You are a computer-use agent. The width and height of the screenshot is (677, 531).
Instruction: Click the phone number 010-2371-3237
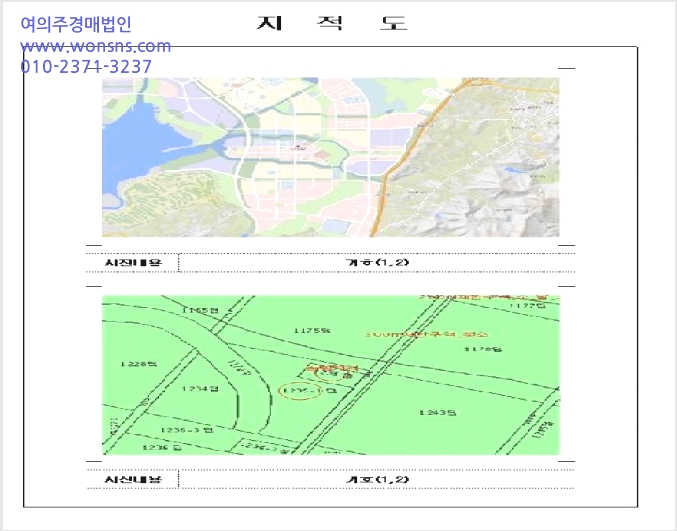pos(86,67)
